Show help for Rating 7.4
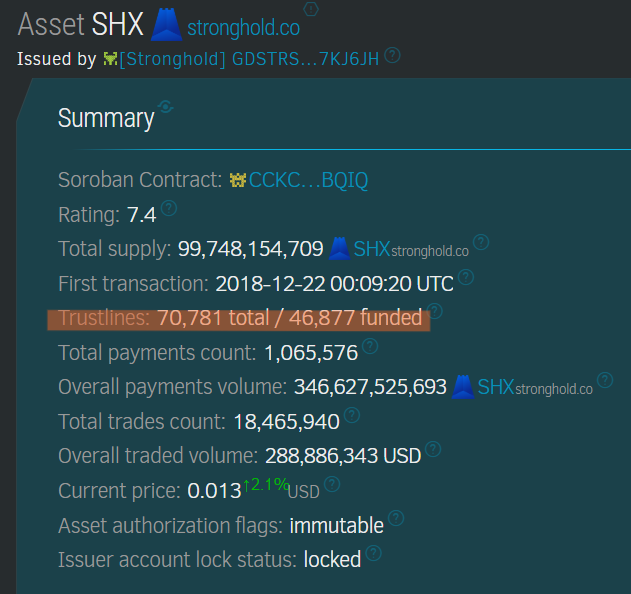This screenshot has width=631, height=594. [x=169, y=208]
